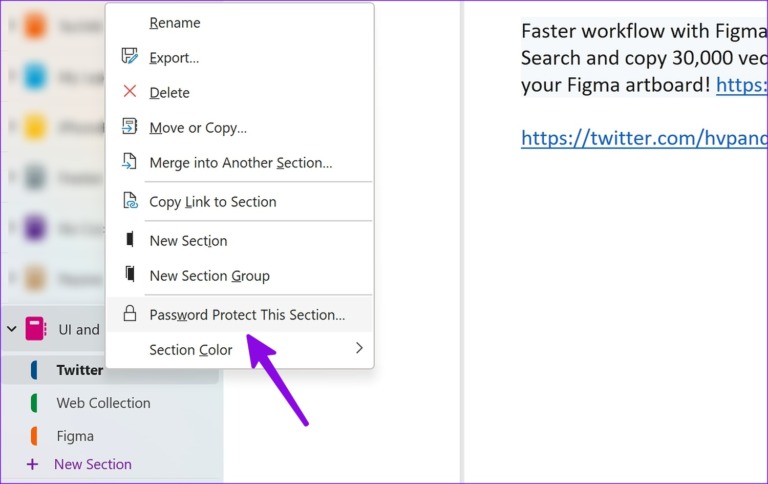Collapse the UI notebook chevron
Viewport: 768px width, 484px height.
[12, 329]
